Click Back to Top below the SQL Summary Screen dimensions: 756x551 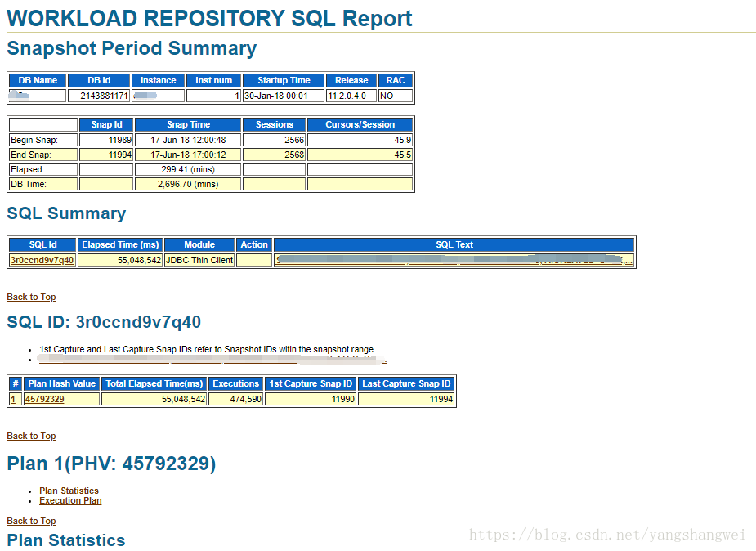pos(31,297)
